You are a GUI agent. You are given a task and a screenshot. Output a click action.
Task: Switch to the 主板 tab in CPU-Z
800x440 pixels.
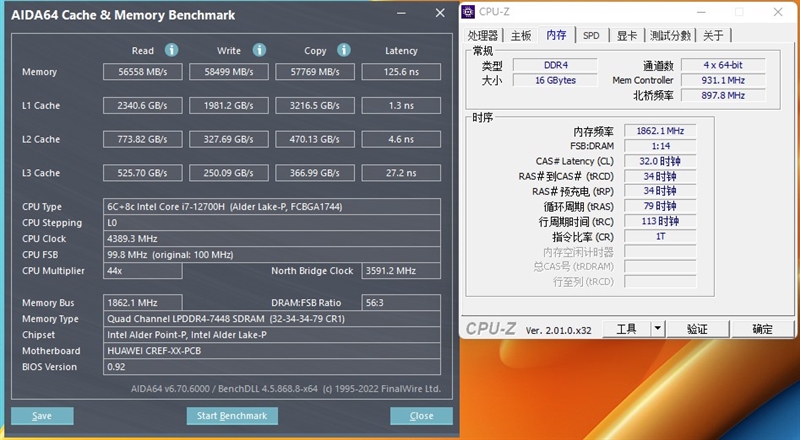click(x=521, y=35)
